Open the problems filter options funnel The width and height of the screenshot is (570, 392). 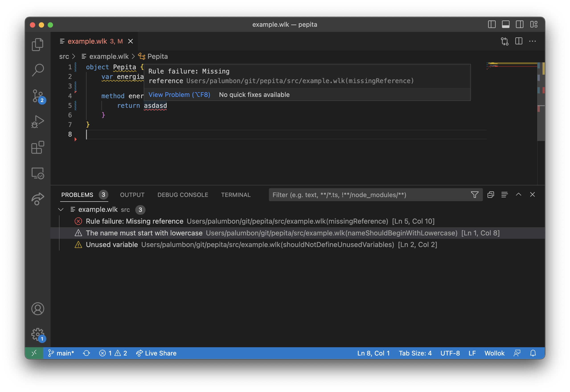tap(474, 195)
